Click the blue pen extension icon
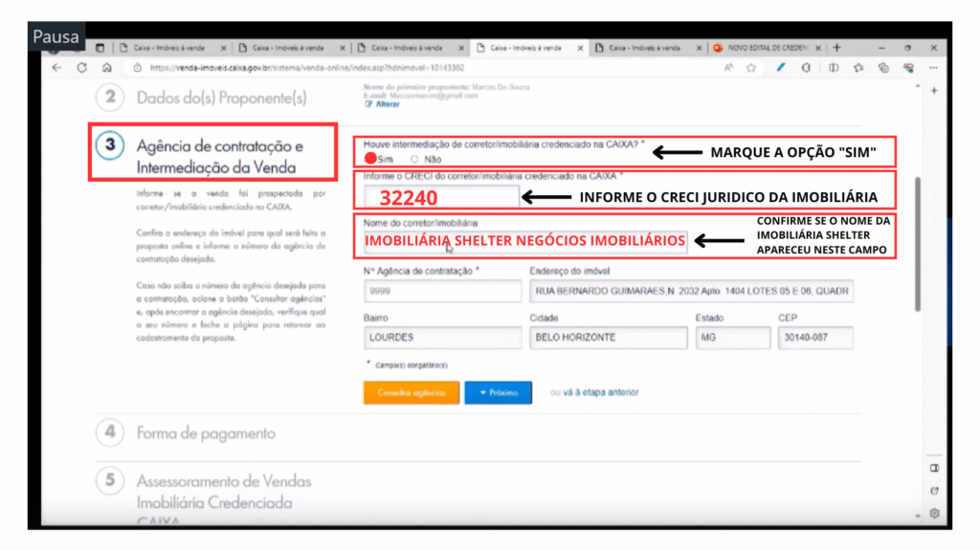This screenshot has width=980, height=551. point(781,68)
